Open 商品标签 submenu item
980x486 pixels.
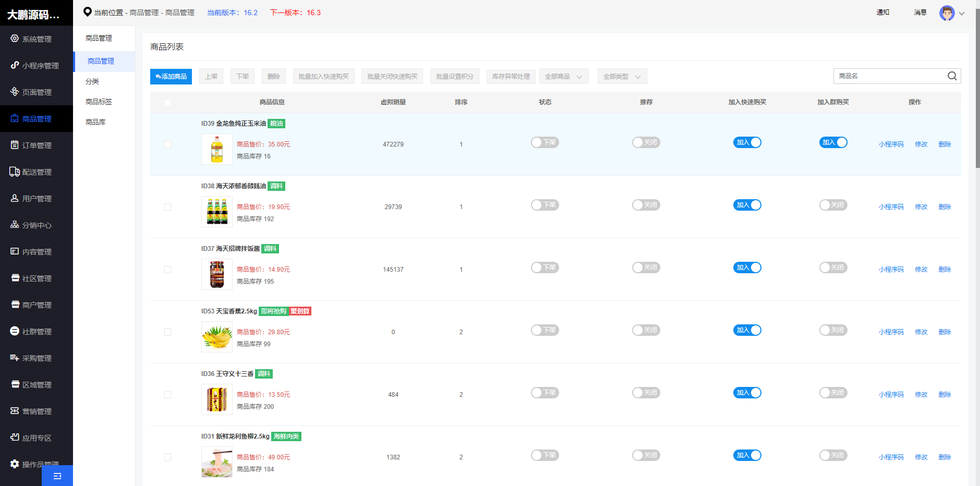(99, 102)
